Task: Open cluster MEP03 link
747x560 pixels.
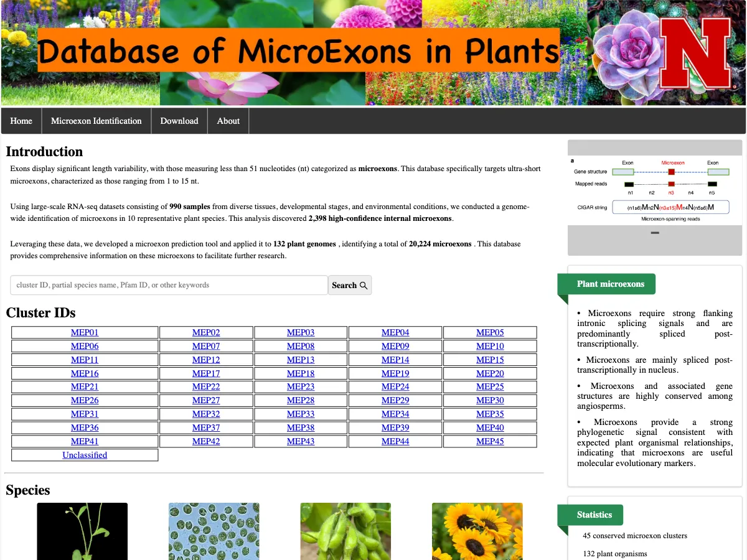Action: pyautogui.click(x=301, y=332)
